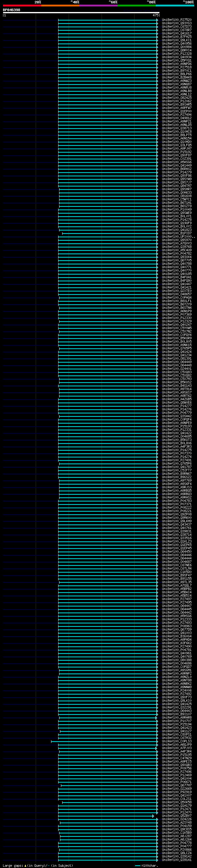Click the query name BP046398

11,10
